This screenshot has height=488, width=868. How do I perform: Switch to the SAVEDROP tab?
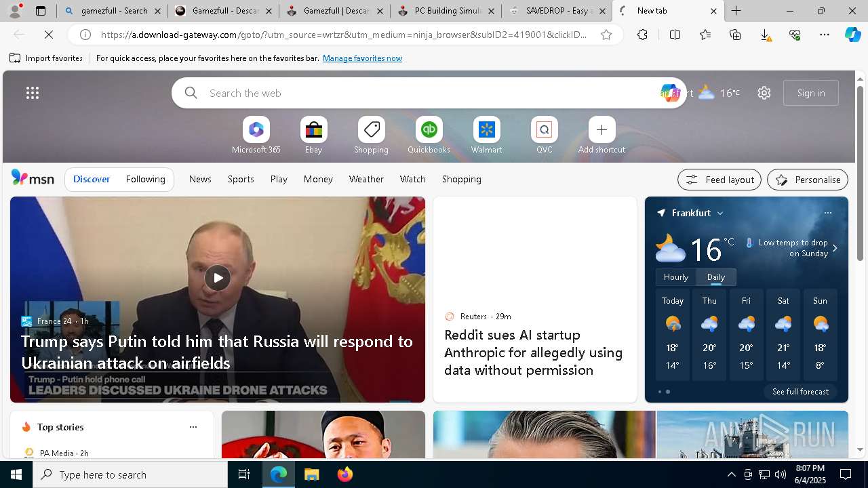pyautogui.click(x=557, y=11)
